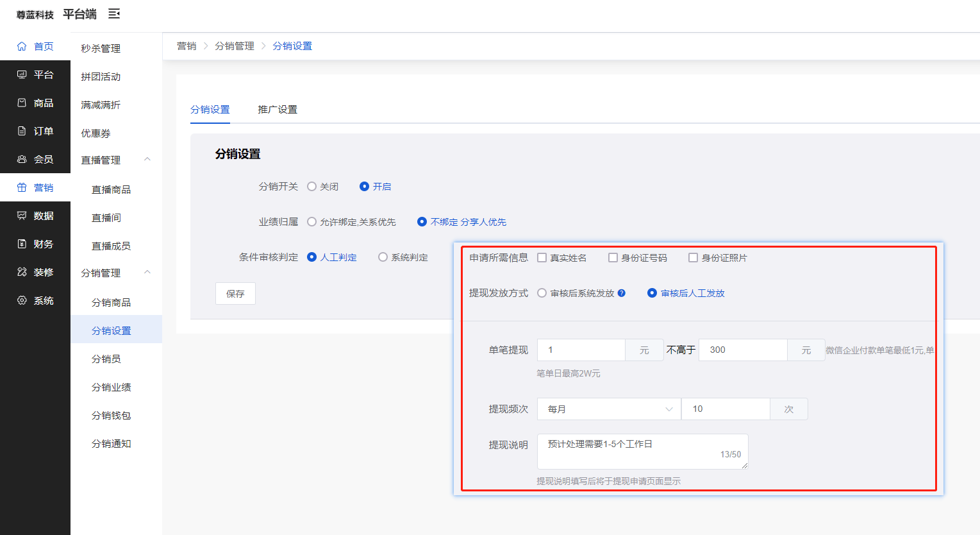
Task: Click the gift icon beside 营销
Action: pos(22,187)
